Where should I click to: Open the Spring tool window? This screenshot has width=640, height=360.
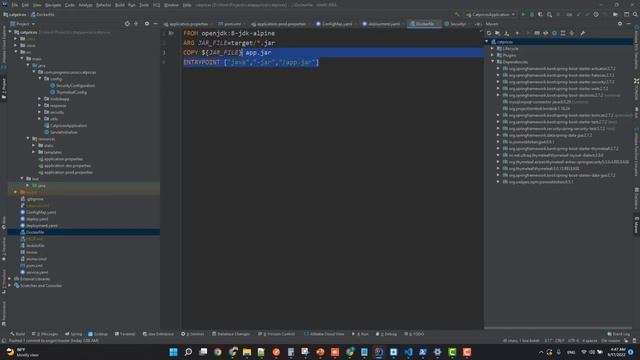click(73, 334)
